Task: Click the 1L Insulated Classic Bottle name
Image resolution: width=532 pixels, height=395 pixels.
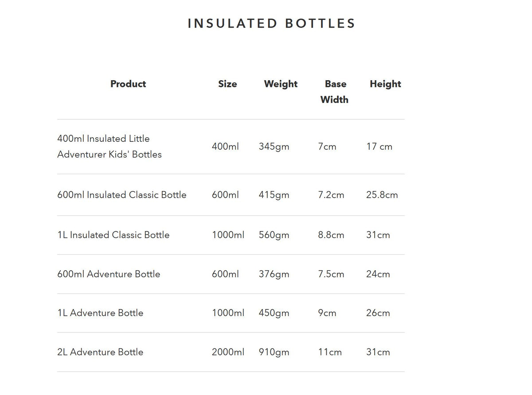Action: tap(113, 235)
